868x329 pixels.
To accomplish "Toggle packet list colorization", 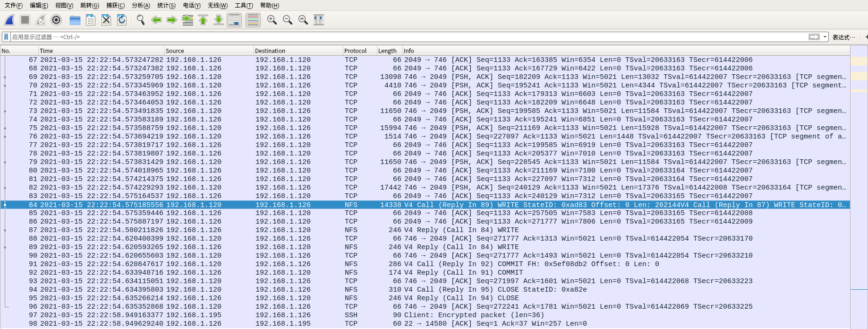I will pos(253,20).
